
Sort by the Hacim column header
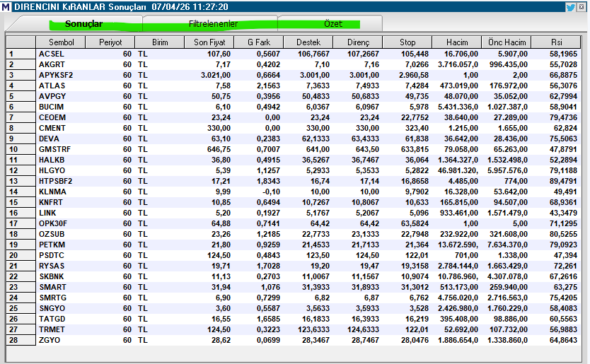pos(457,42)
